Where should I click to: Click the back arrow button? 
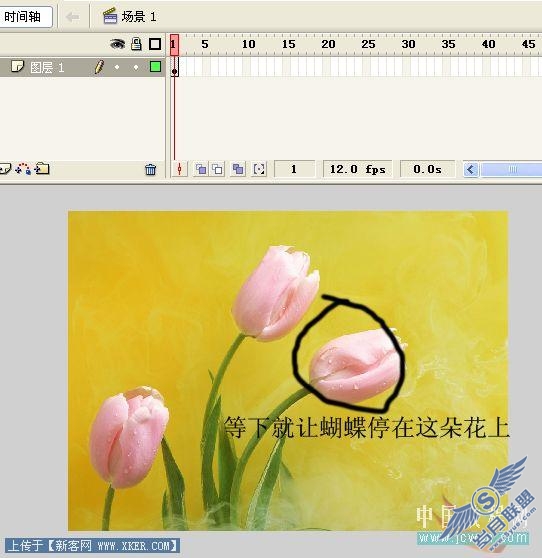73,17
